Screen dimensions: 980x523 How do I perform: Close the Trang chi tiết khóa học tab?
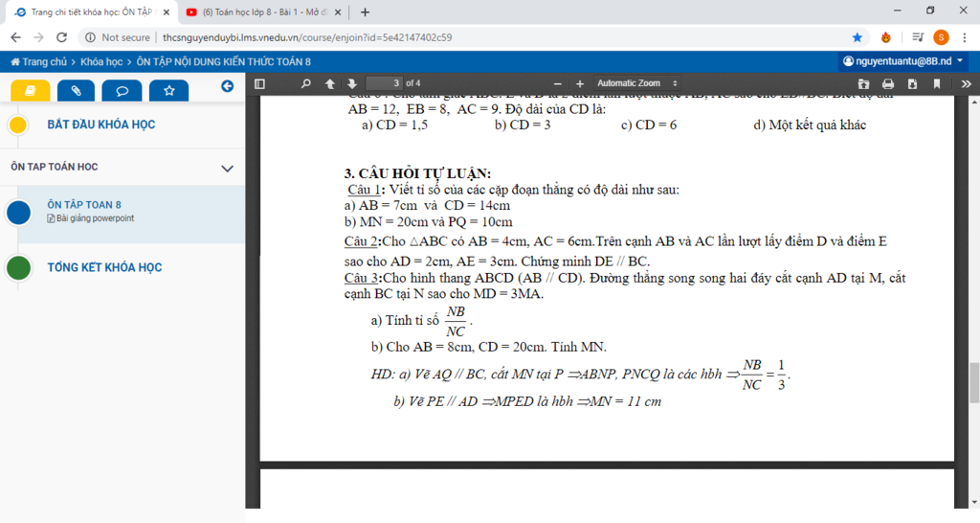pos(167,11)
